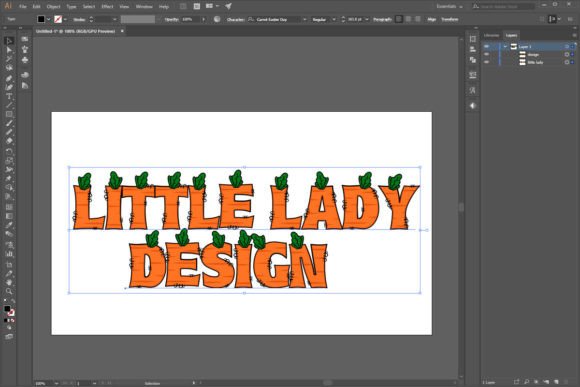Open the Effect menu
The height and width of the screenshot is (387, 580).
pyautogui.click(x=107, y=7)
